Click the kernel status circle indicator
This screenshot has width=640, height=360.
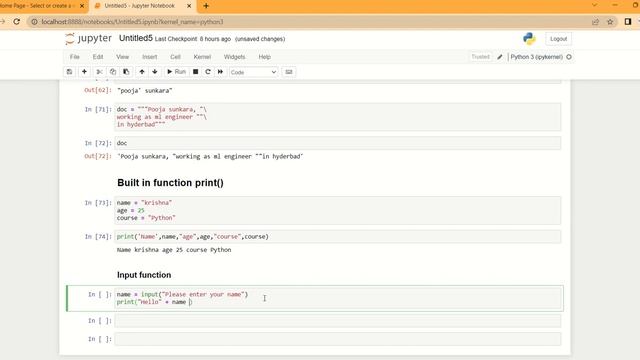(x=569, y=57)
